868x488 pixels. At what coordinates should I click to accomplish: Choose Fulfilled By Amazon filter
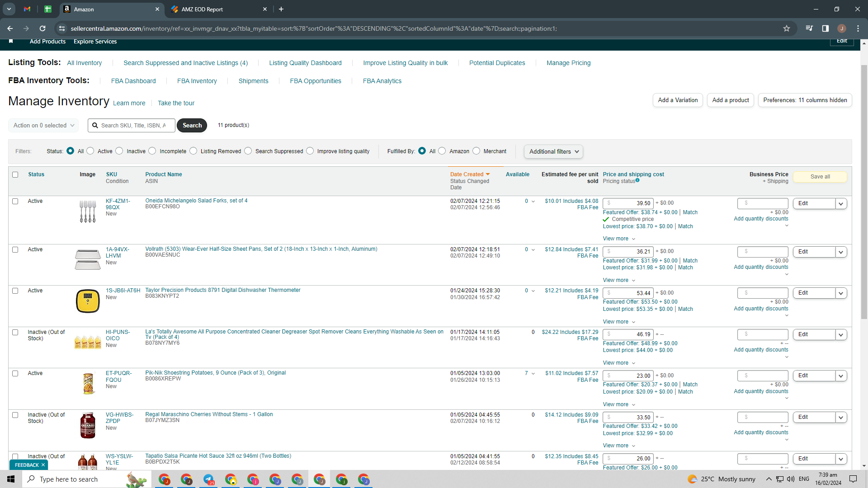click(442, 151)
